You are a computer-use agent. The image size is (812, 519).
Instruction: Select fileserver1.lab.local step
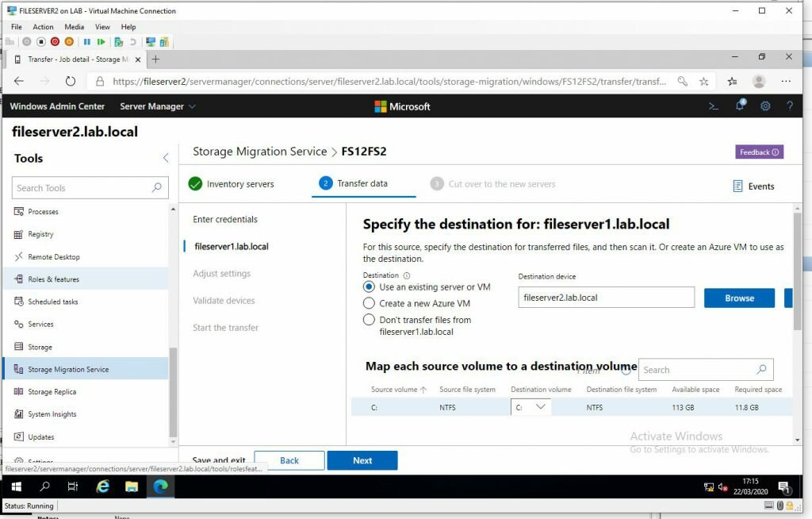pyautogui.click(x=231, y=247)
